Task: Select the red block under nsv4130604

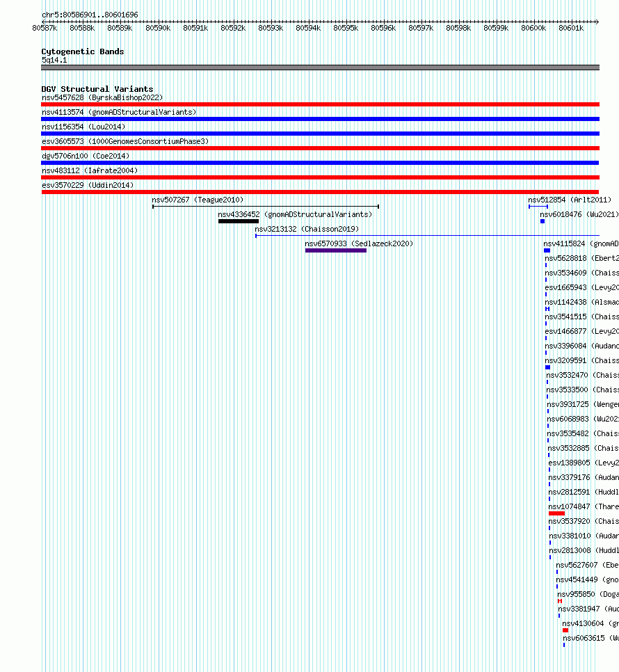Action: (565, 630)
